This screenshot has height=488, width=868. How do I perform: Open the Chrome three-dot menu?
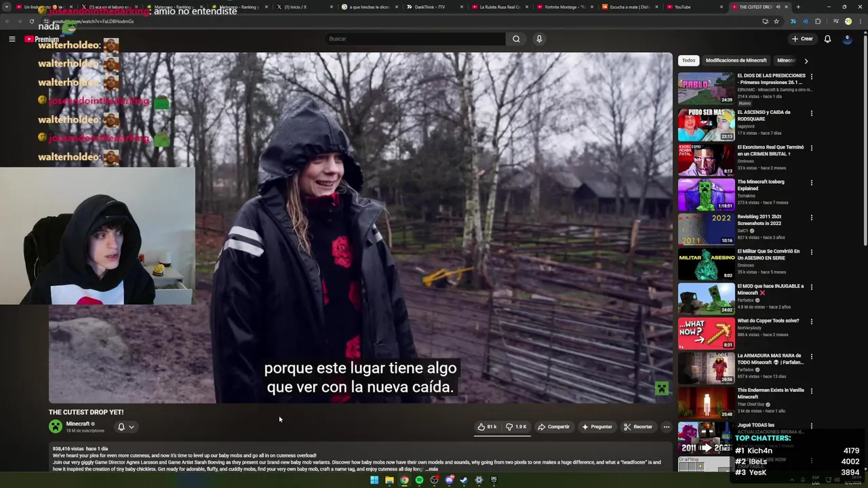[x=862, y=21]
